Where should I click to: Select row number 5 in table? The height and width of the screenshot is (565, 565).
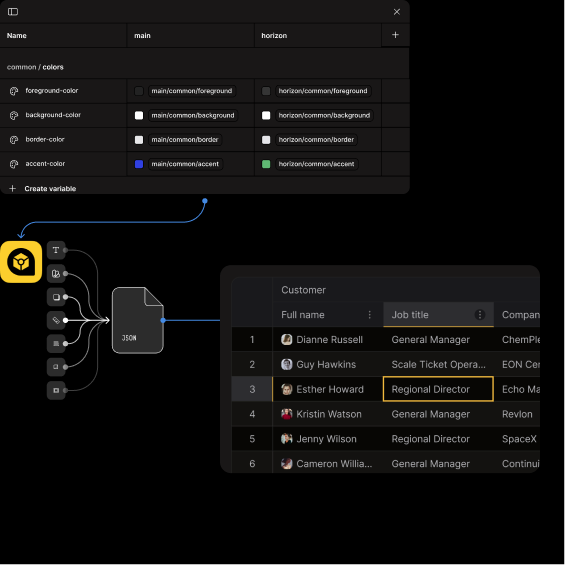click(x=252, y=439)
